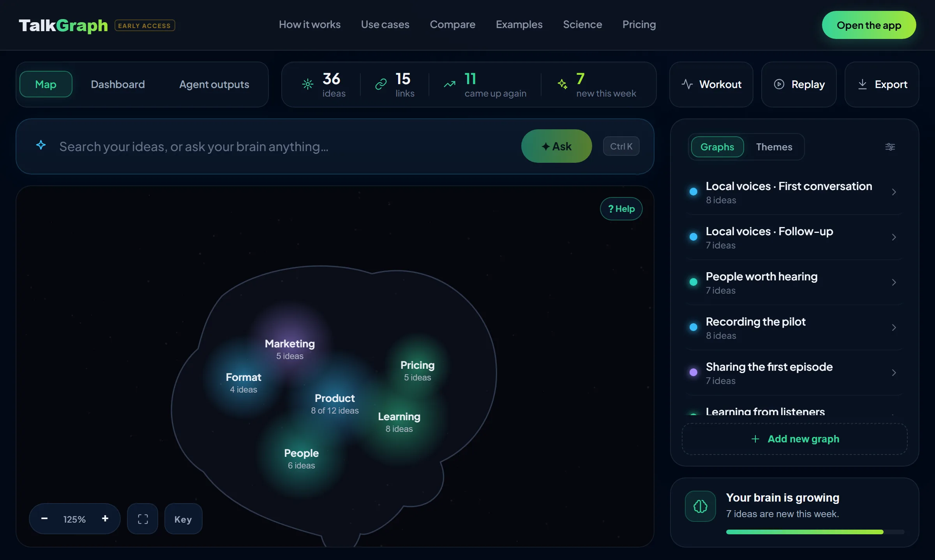Image resolution: width=935 pixels, height=560 pixels.
Task: Click the chain link icon beside 15 links
Action: coord(381,84)
